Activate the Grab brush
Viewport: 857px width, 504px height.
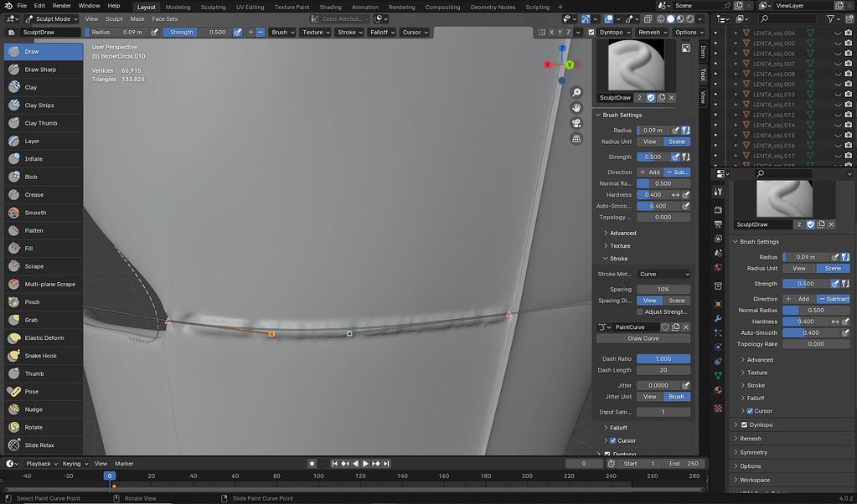pyautogui.click(x=44, y=320)
